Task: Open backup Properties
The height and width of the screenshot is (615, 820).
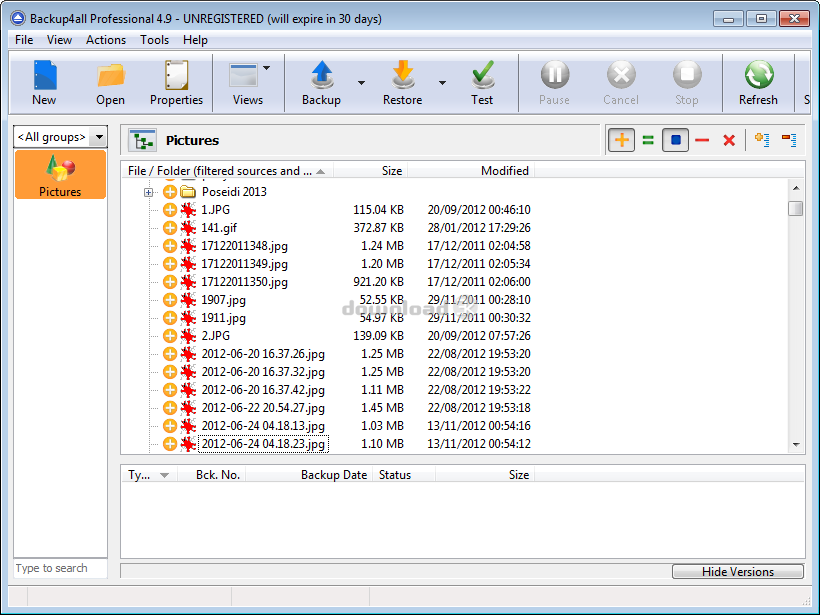Action: point(176,83)
